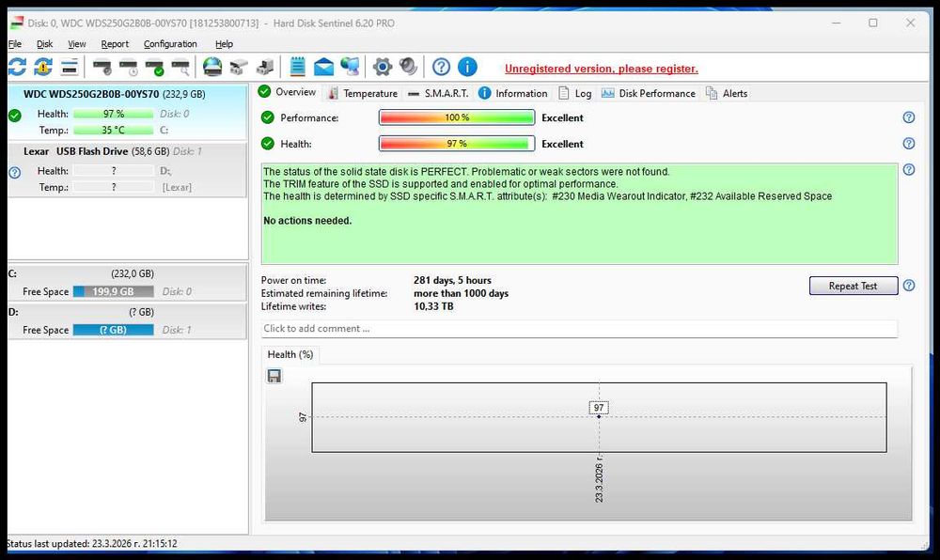Image resolution: width=940 pixels, height=560 pixels.
Task: Click the 'Status last updated' status bar text
Action: click(92, 544)
